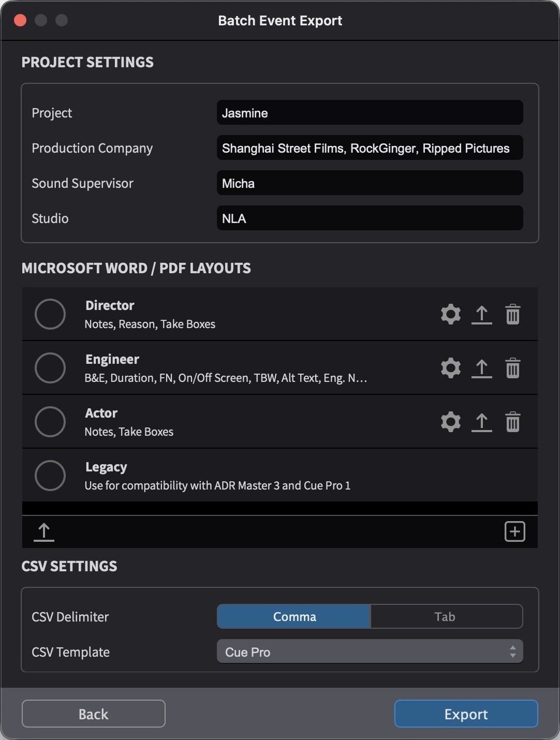This screenshot has width=560, height=740.
Task: Open the CSV Template dropdown showing Cue Pro
Action: (x=370, y=652)
